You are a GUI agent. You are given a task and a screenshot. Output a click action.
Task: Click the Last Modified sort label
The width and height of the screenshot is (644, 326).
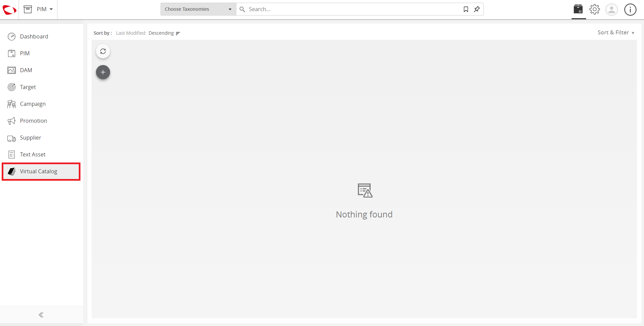click(131, 33)
